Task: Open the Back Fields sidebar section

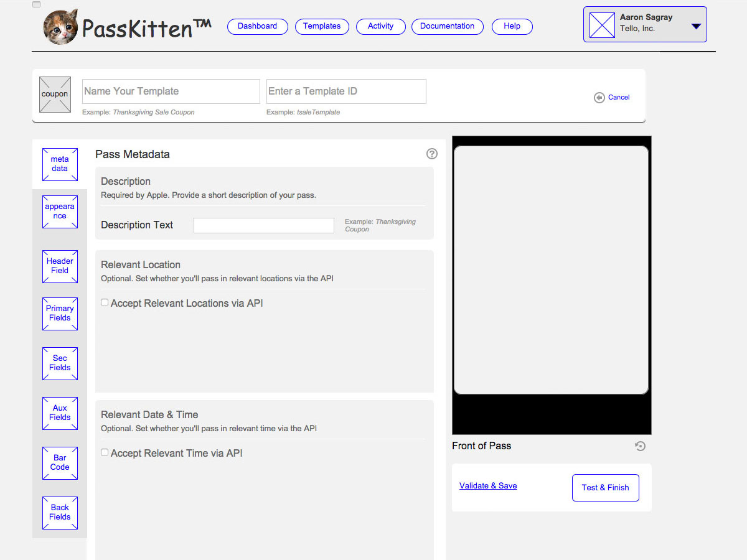Action: 60,513
